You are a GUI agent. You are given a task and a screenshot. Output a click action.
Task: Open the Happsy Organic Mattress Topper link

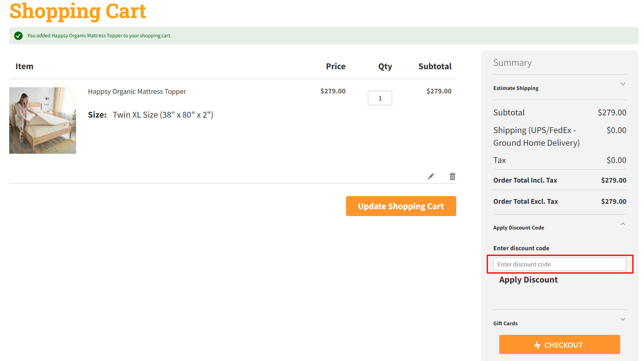pyautogui.click(x=137, y=91)
